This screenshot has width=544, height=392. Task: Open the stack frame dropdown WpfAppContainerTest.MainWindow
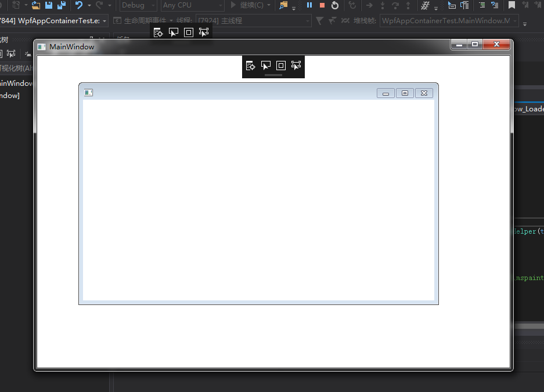pos(449,21)
